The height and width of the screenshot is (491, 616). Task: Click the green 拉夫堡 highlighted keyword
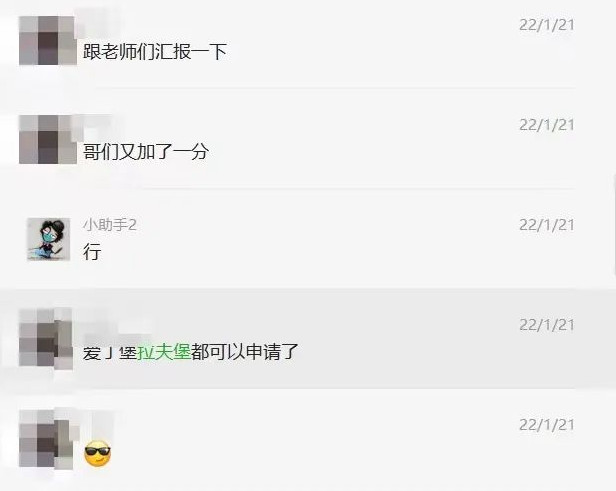(x=164, y=352)
